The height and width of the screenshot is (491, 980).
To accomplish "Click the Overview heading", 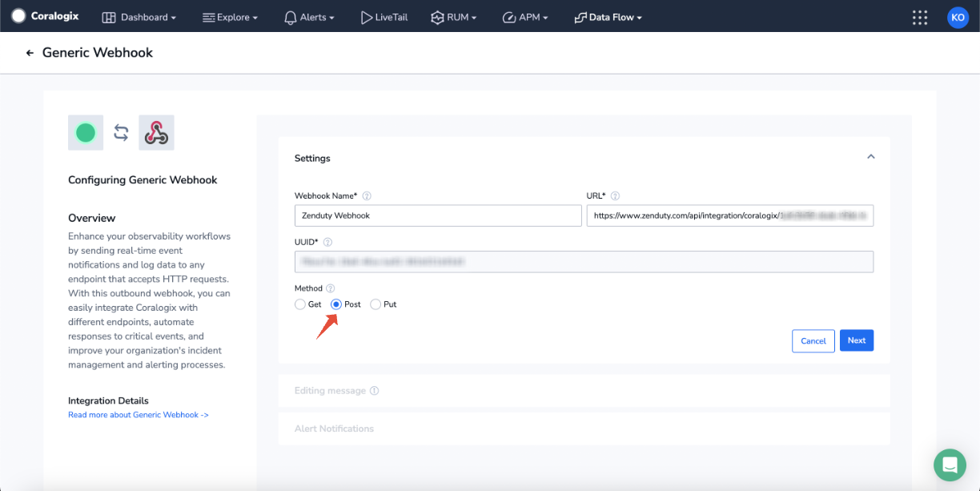I will (x=92, y=218).
